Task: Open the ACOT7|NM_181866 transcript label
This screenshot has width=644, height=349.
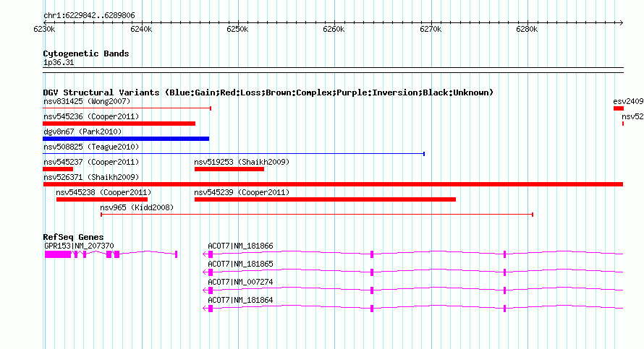Action: pyautogui.click(x=240, y=246)
